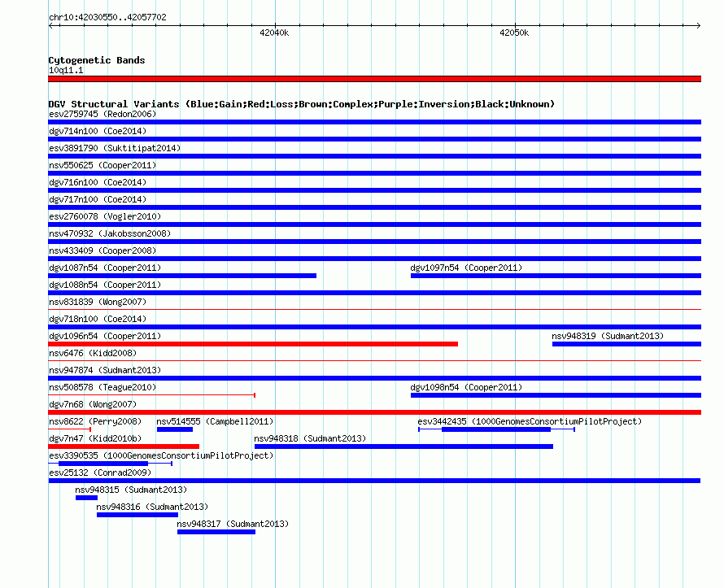Select the dgv714n100 (Coe2014) label
Screen dimensions: 724x588
pyautogui.click(x=98, y=131)
